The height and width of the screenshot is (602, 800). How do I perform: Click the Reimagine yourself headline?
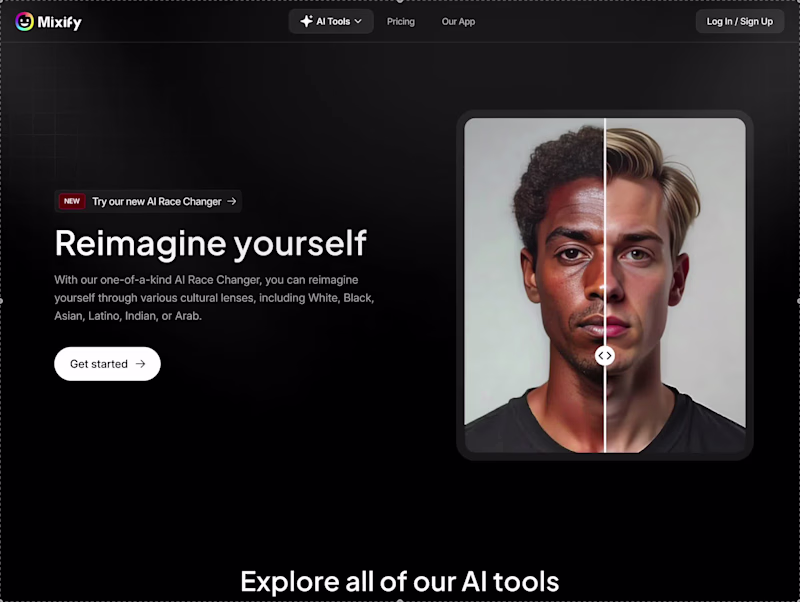coord(210,243)
